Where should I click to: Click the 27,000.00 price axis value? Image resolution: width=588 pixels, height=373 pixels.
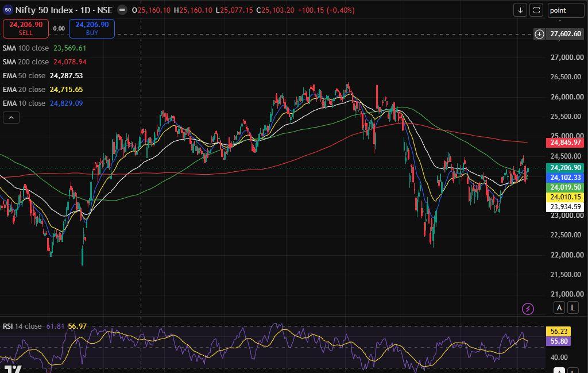[567, 57]
